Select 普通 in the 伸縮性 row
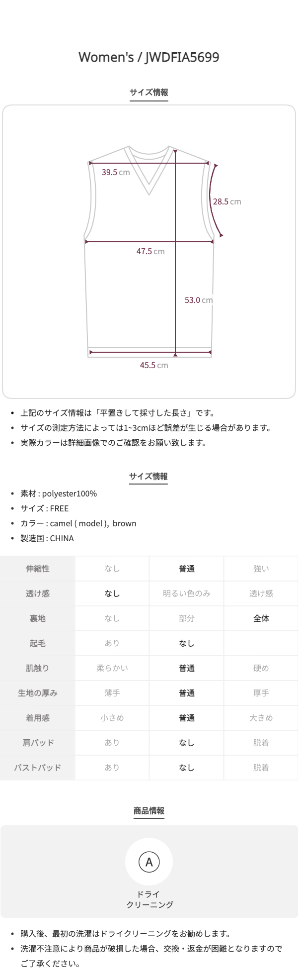 (187, 569)
